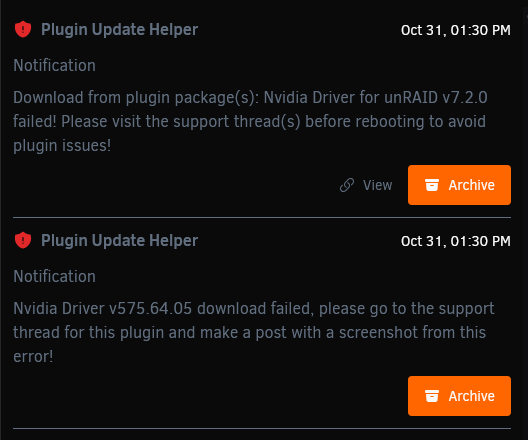Click the second notification's Oct 31 timestamp
The image size is (528, 440).
point(456,241)
